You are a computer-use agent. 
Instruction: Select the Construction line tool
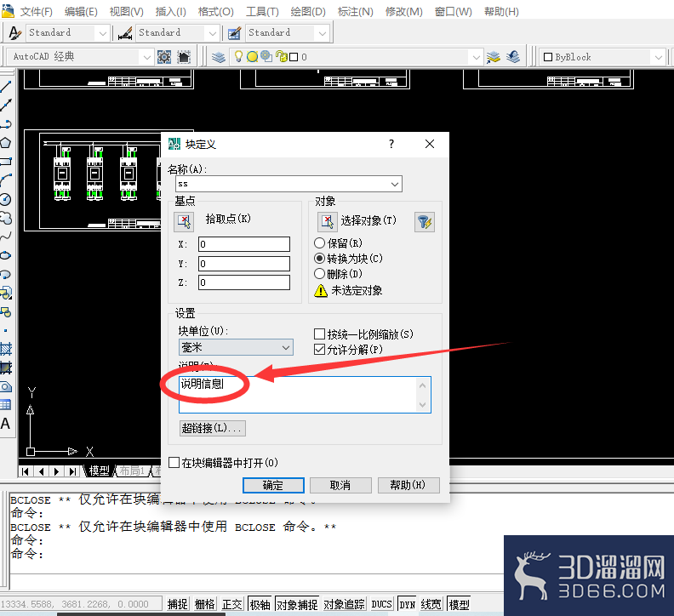coord(6,105)
